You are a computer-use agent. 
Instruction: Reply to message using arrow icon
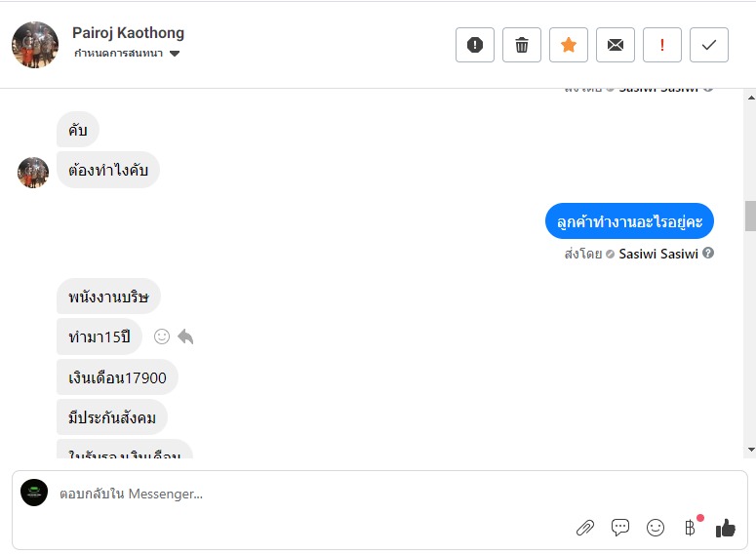coord(185,336)
